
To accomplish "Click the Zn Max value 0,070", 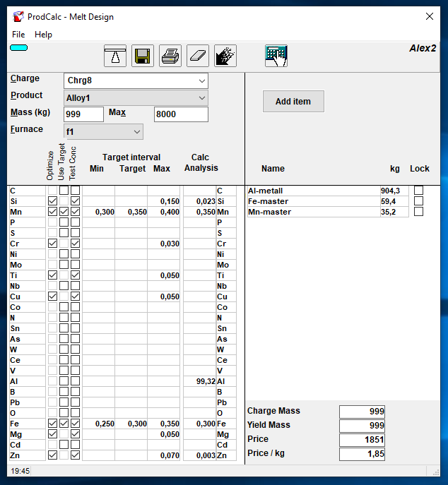I will 163,455.
